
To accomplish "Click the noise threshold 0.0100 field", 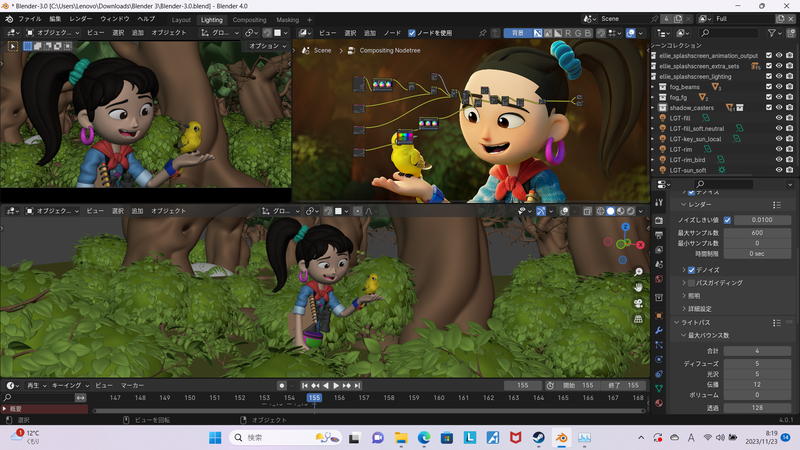I will pos(761,220).
